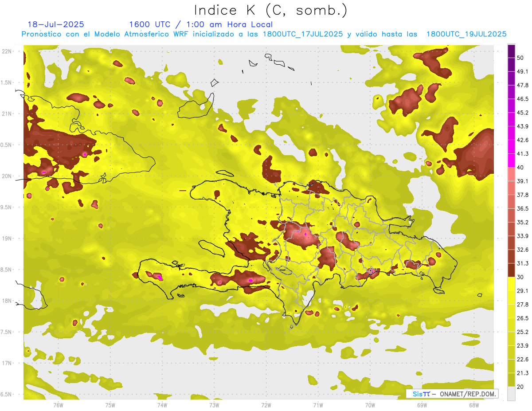The height and width of the screenshot is (411, 532).
Task: Pick the color scale value '29.1'
Action: tap(523, 291)
